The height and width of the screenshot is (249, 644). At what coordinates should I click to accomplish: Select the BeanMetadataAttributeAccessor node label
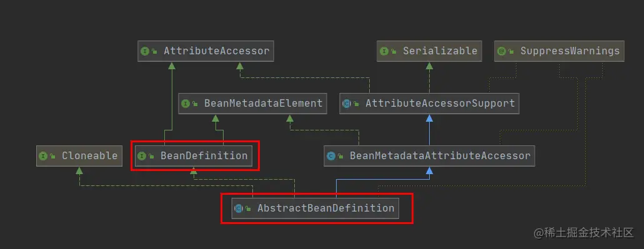[x=440, y=156]
